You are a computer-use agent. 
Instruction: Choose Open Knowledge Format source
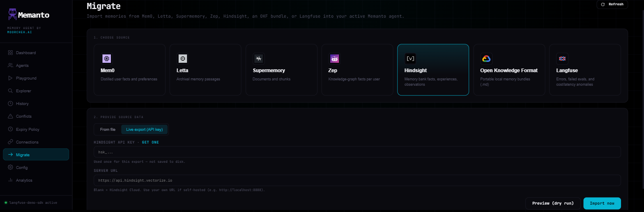click(509, 70)
